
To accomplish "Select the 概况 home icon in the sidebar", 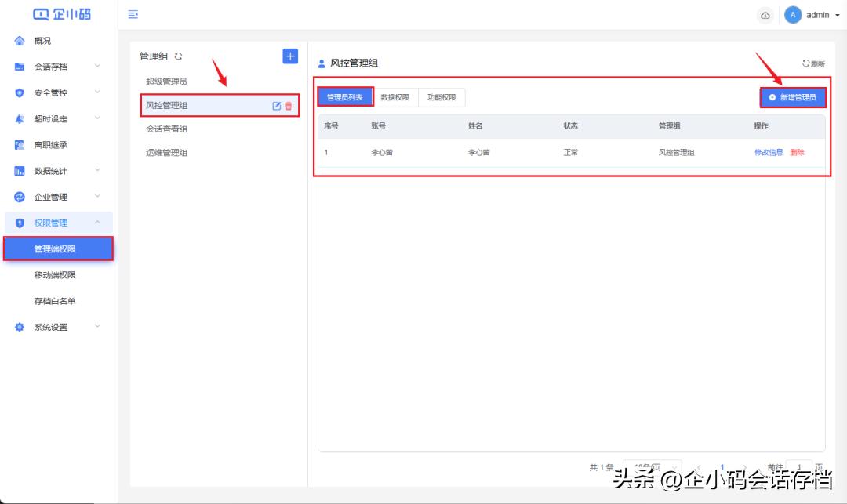I will pyautogui.click(x=19, y=40).
